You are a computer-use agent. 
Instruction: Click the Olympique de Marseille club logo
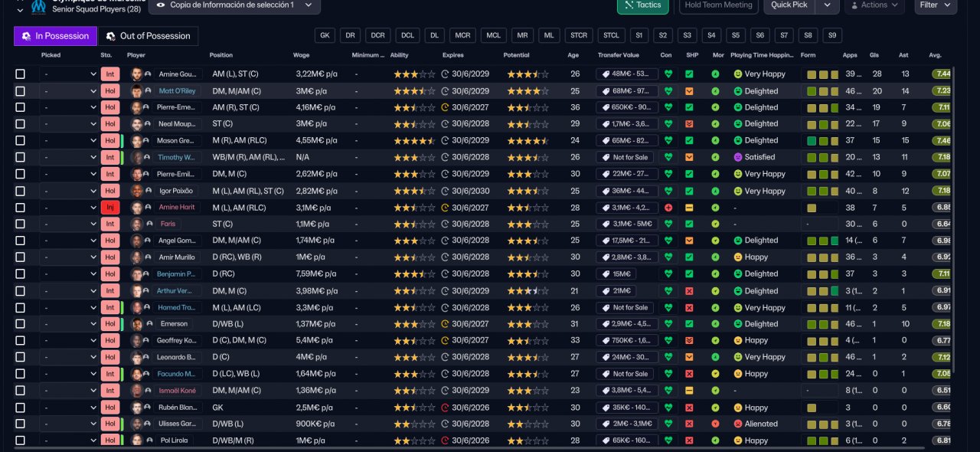pos(38,7)
